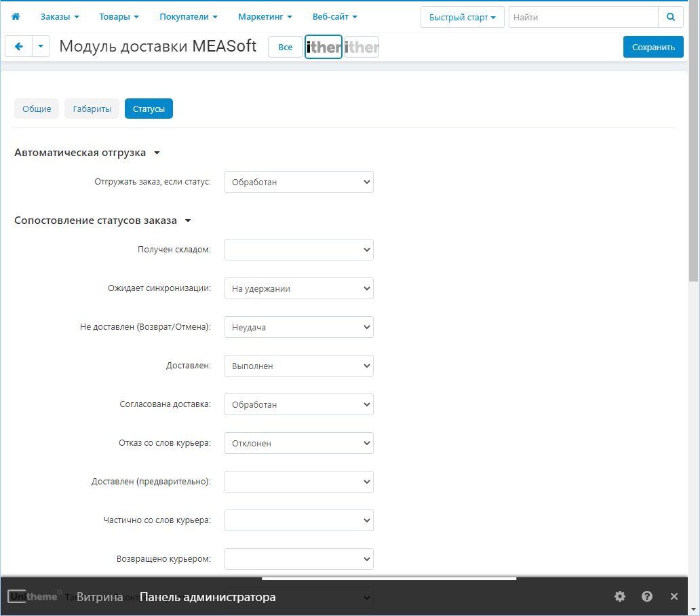
Task: Open the Заказы menu
Action: (60, 17)
